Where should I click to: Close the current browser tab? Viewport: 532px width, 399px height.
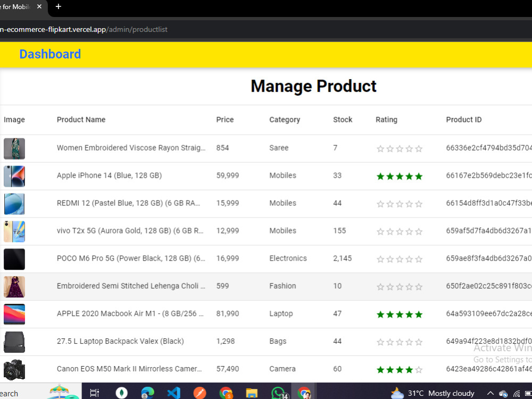(39, 6)
